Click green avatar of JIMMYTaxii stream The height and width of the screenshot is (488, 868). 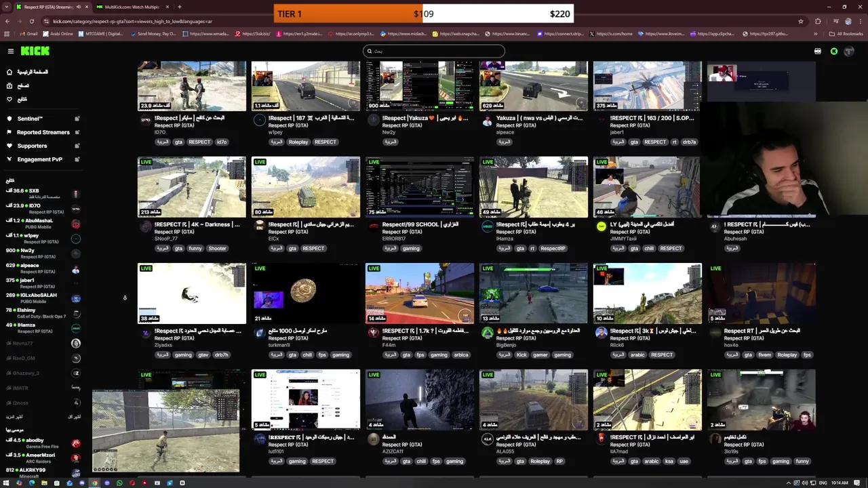(x=601, y=227)
